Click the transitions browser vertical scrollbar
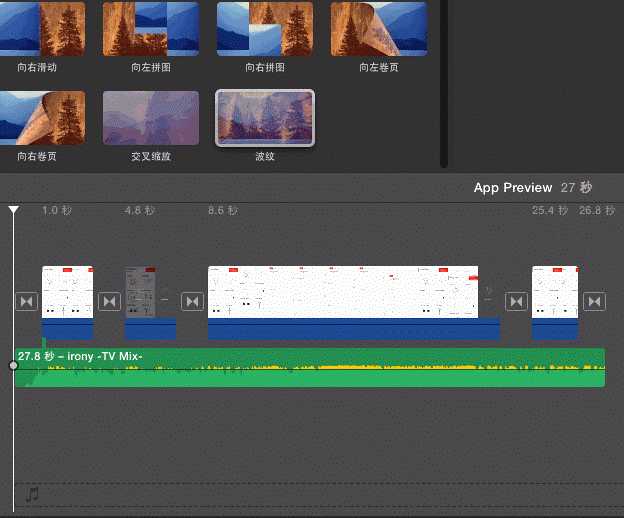The image size is (624, 518). [x=444, y=84]
